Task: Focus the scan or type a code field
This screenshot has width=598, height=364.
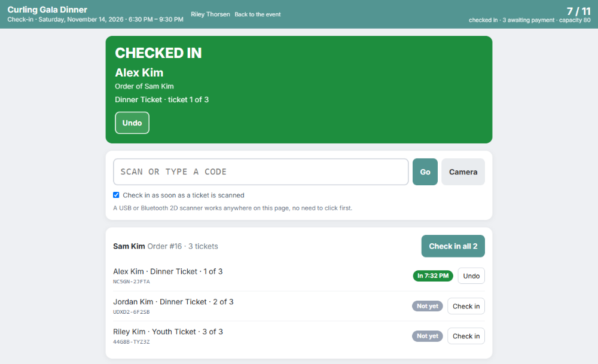Action: coord(261,172)
